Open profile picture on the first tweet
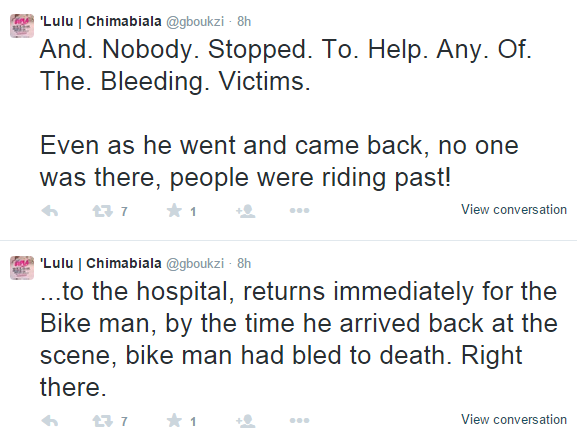This screenshot has width=577, height=444. (22, 26)
